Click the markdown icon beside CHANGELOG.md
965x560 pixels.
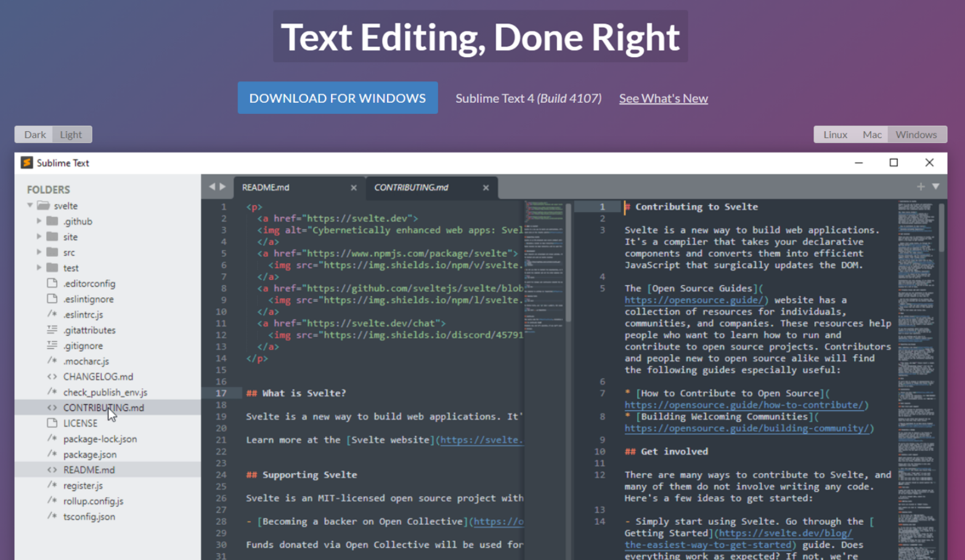51,376
